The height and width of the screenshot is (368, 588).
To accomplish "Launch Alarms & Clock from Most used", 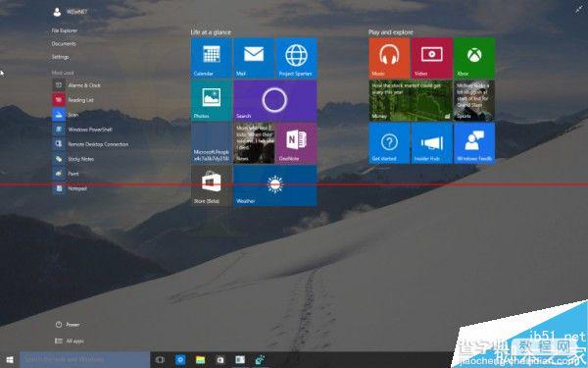I will pyautogui.click(x=76, y=85).
